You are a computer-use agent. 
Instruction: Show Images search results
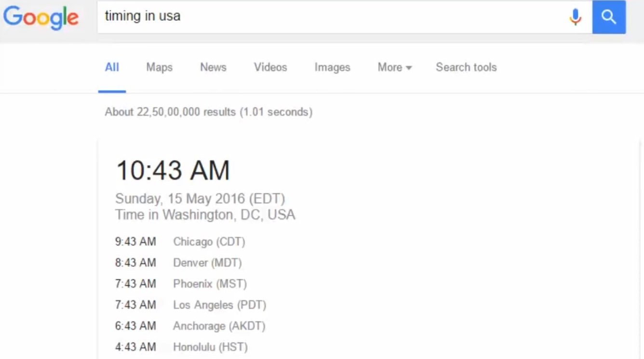(332, 68)
